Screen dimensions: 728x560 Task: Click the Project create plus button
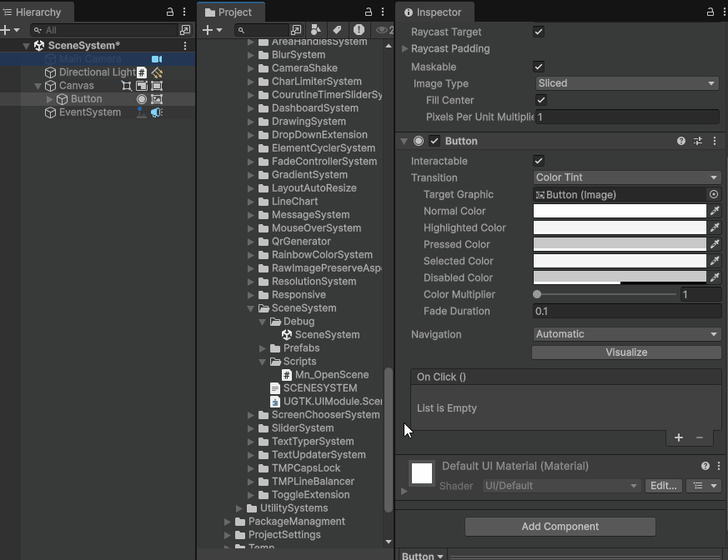[208, 30]
